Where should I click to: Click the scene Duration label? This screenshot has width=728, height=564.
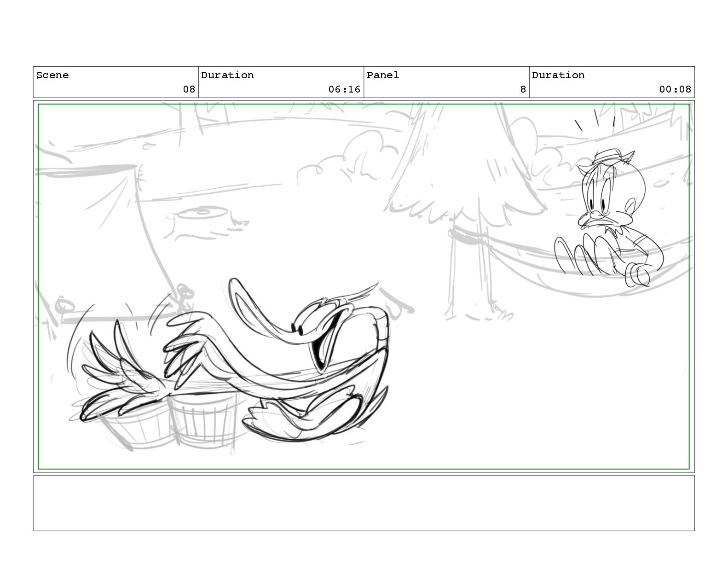point(227,75)
